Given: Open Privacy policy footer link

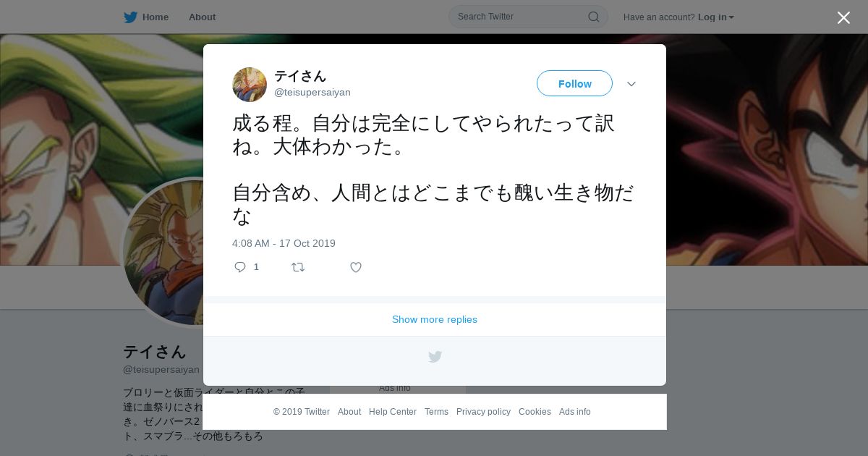Looking at the screenshot, I should [483, 412].
